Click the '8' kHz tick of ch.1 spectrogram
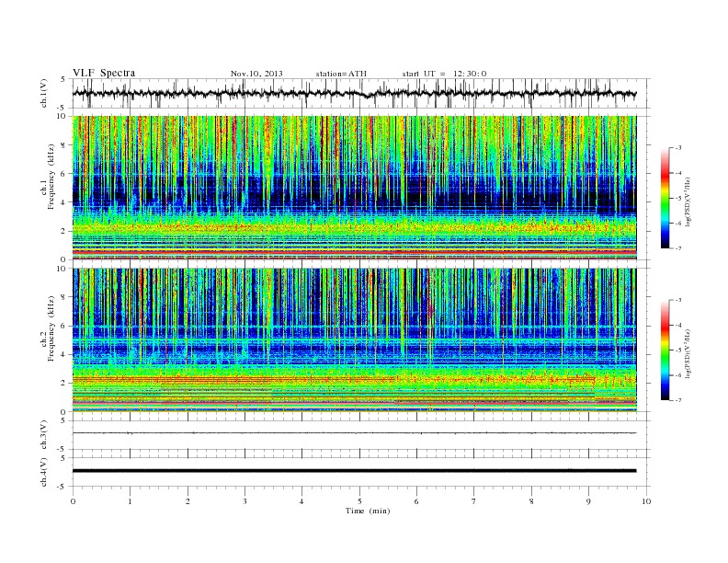The height and width of the screenshot is (563, 728). pyautogui.click(x=64, y=145)
